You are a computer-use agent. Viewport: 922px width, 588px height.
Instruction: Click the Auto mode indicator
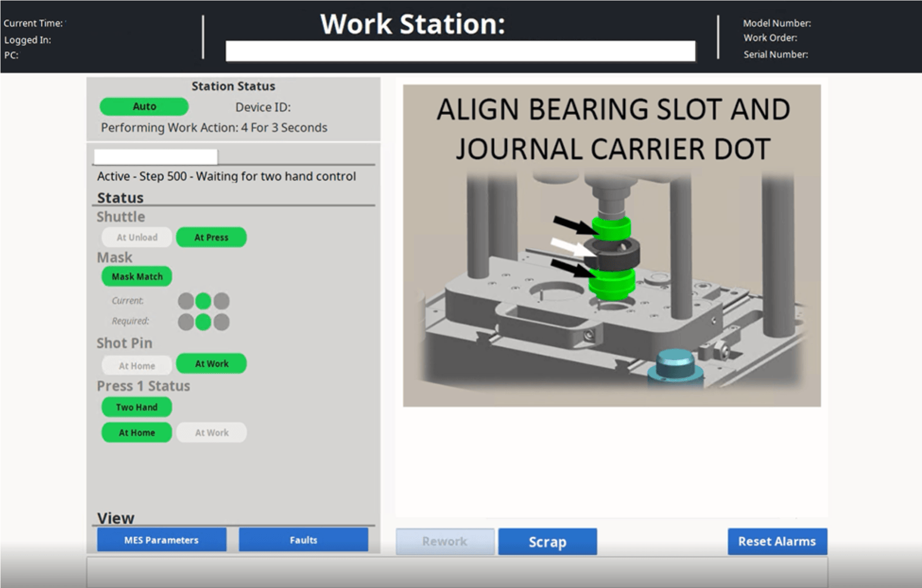[144, 107]
